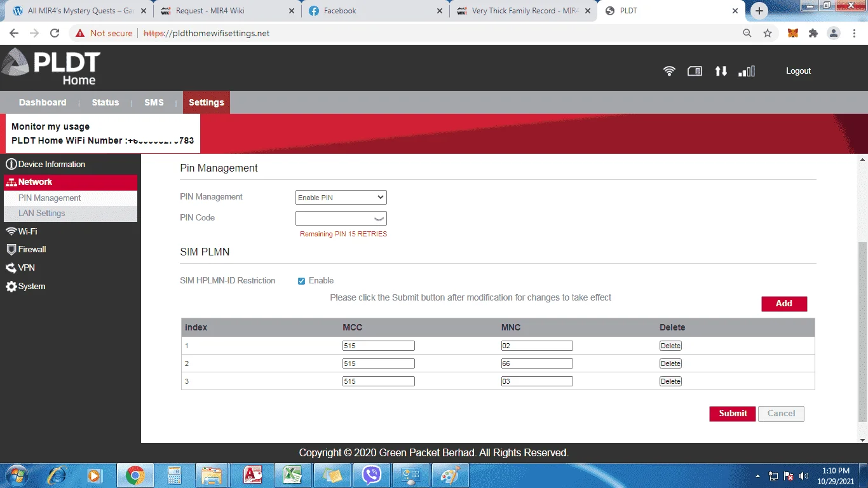Open the Dashboard tab
This screenshot has height=488, width=868.
(x=43, y=102)
